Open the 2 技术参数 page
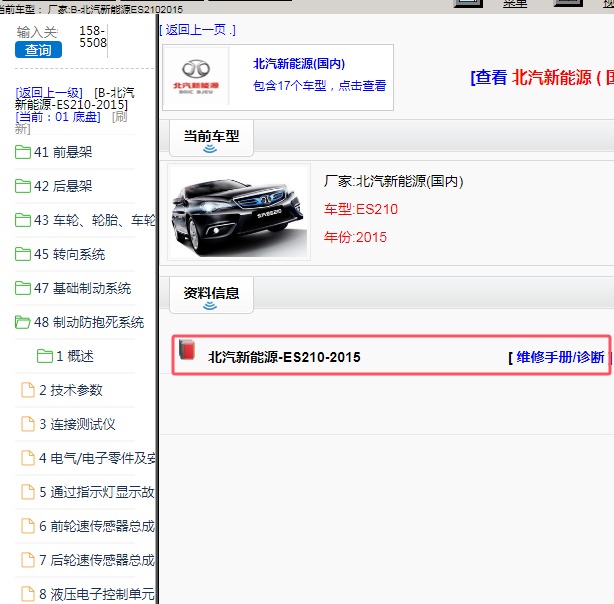Screen dimensions: 614x604 tap(71, 390)
